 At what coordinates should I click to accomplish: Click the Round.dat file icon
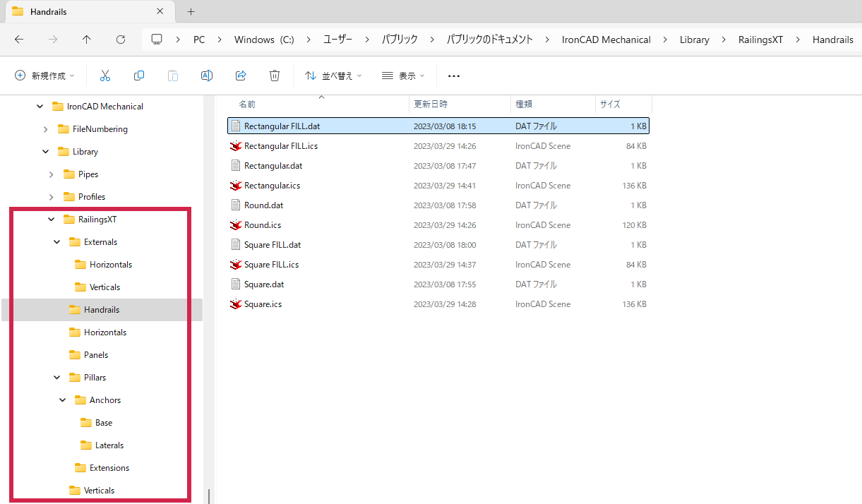[236, 205]
